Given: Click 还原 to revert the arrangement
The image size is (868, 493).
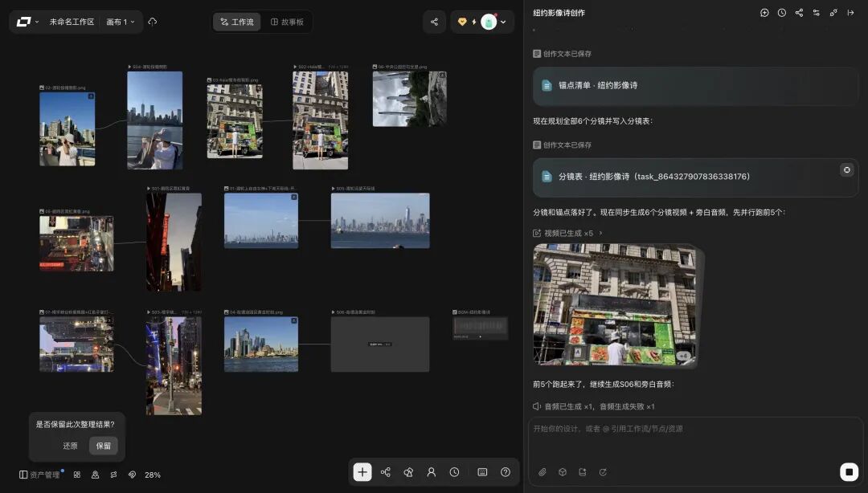Looking at the screenshot, I should pyautogui.click(x=70, y=446).
